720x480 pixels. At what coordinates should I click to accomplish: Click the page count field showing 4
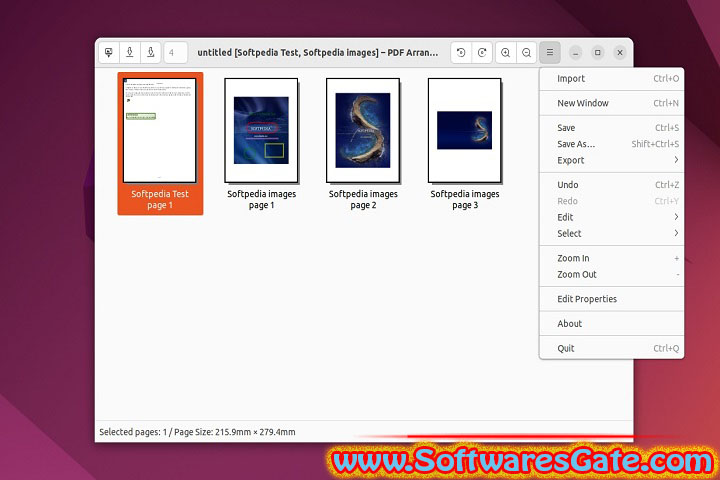point(175,52)
